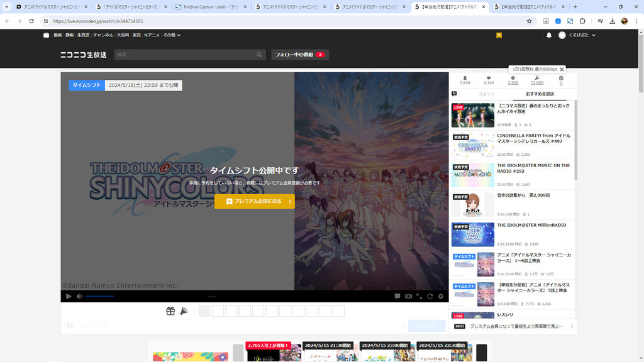The width and height of the screenshot is (644, 362).
Task: Click the niconico TV icon at top left
Action: click(x=47, y=35)
